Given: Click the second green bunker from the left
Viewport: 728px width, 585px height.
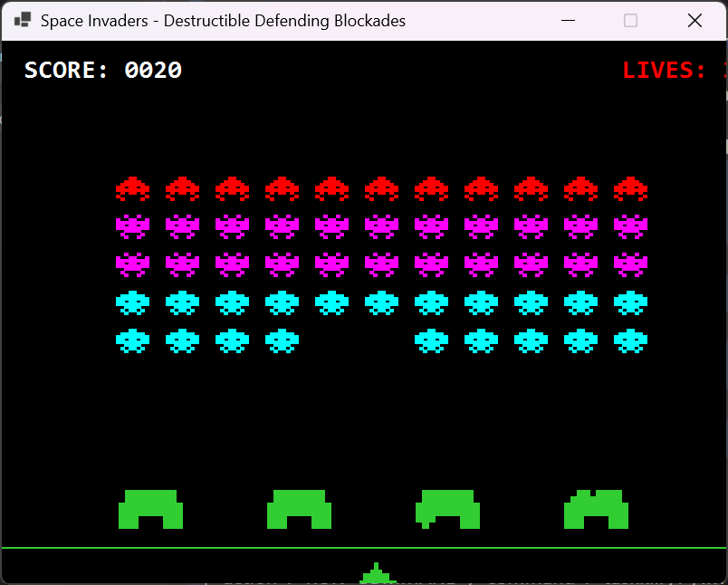Looking at the screenshot, I should click(300, 509).
